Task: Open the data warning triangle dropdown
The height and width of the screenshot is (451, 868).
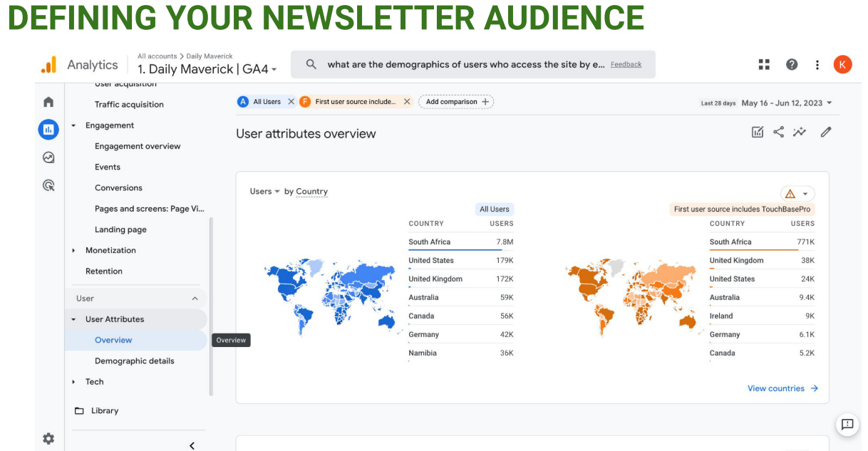Action: (797, 194)
